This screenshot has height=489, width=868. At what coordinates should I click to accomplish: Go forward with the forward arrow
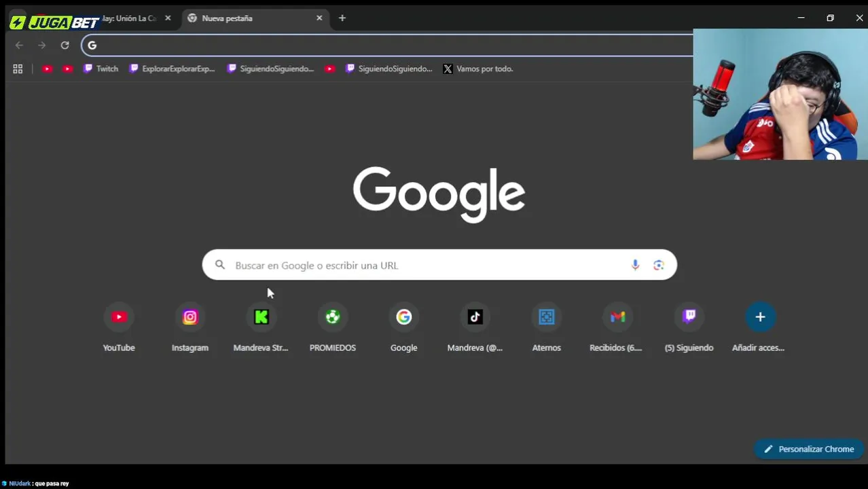point(42,46)
